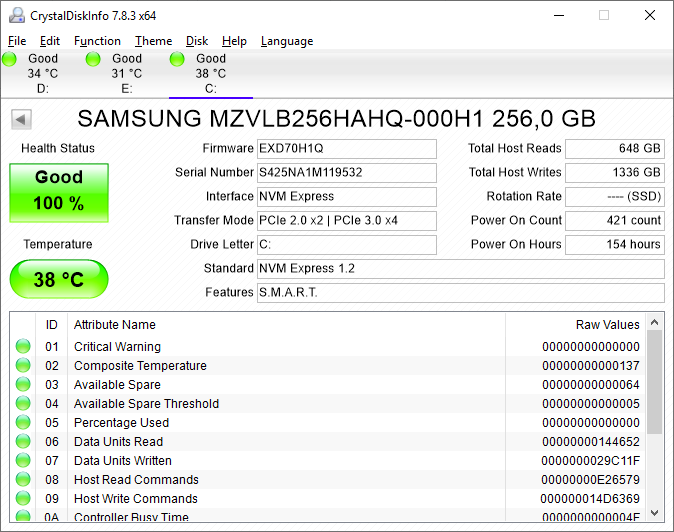
Task: Minimize the CrystalDiskInfo window
Action: point(559,15)
